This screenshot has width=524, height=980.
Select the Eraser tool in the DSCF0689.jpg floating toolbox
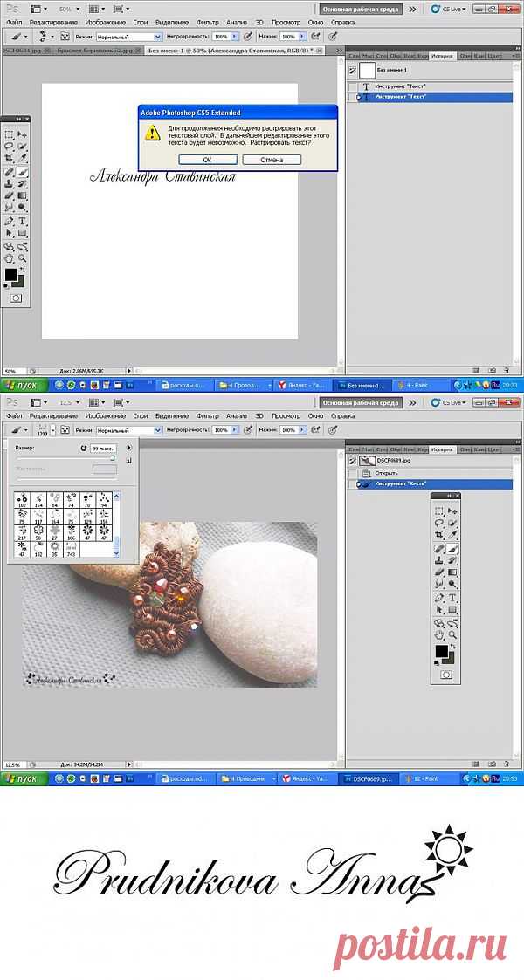[x=439, y=572]
